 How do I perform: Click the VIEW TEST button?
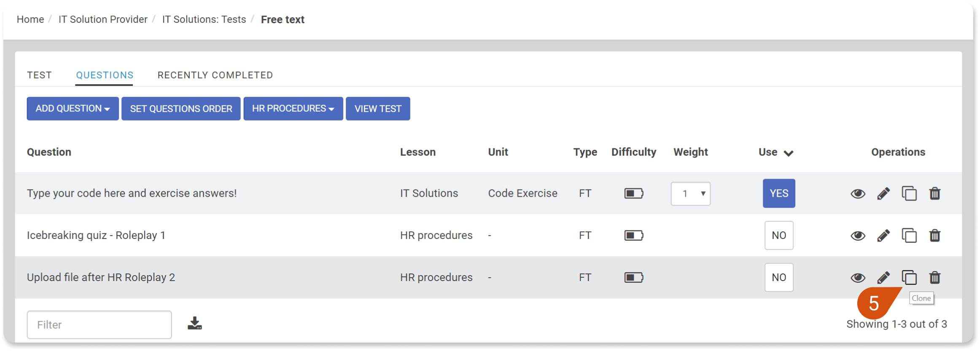(378, 109)
